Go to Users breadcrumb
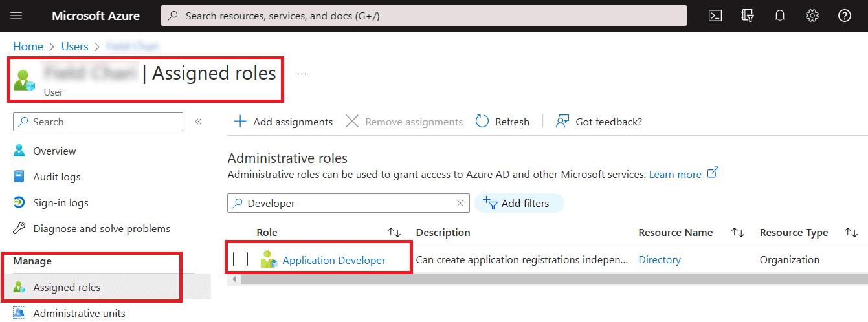The height and width of the screenshot is (322, 868). click(74, 47)
